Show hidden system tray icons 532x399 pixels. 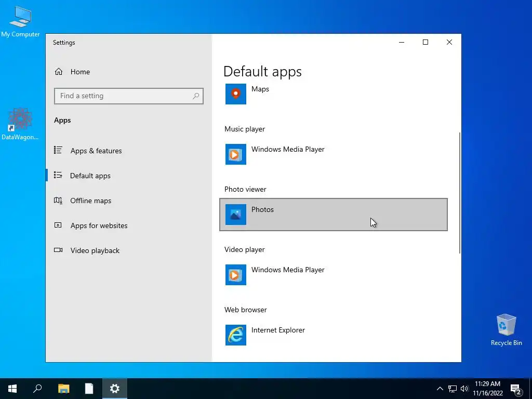(440, 389)
